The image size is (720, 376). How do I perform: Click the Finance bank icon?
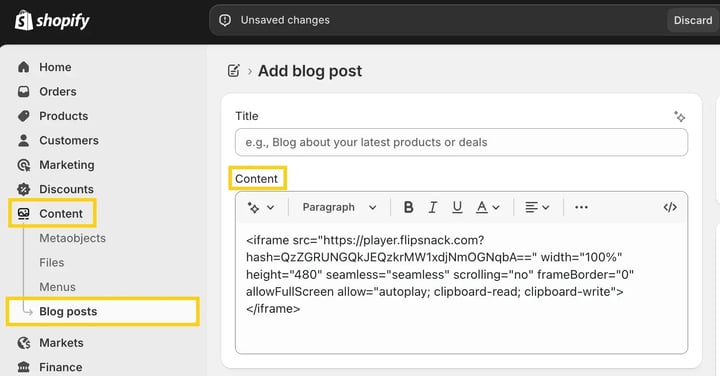coord(23,367)
